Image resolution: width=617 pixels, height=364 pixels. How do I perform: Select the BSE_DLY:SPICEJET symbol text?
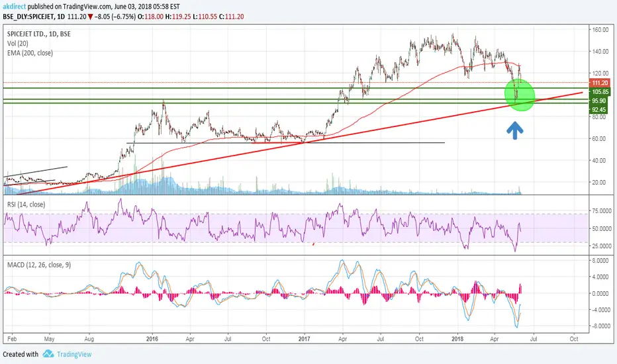click(28, 17)
